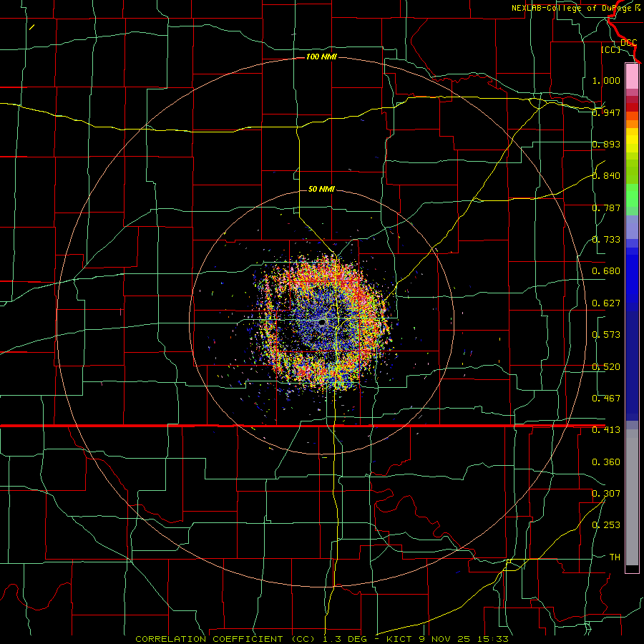The height and width of the screenshot is (644, 644).
Task: Pick the light pink swatch beside 1.000
Action: click(x=632, y=76)
